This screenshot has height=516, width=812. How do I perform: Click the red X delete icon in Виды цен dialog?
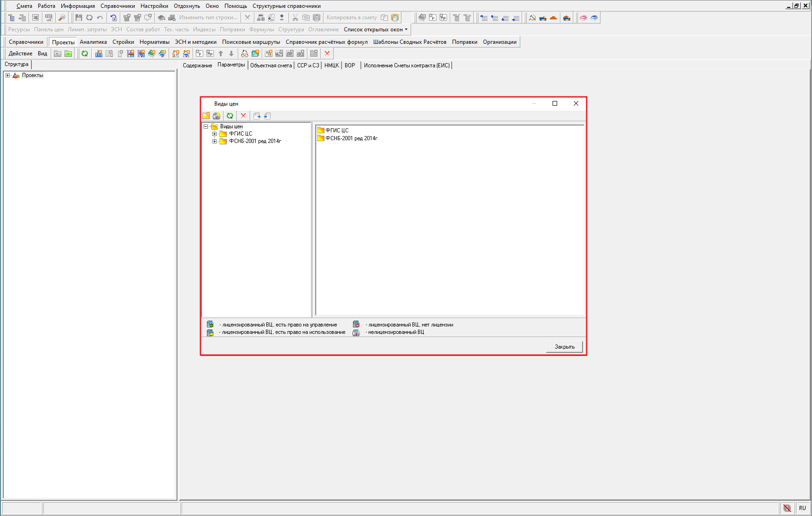243,116
